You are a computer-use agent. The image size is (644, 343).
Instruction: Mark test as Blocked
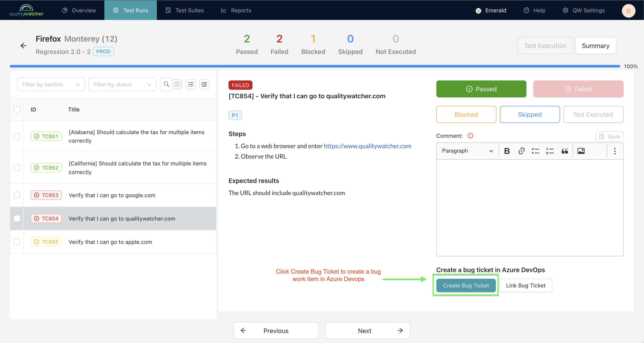click(x=466, y=114)
